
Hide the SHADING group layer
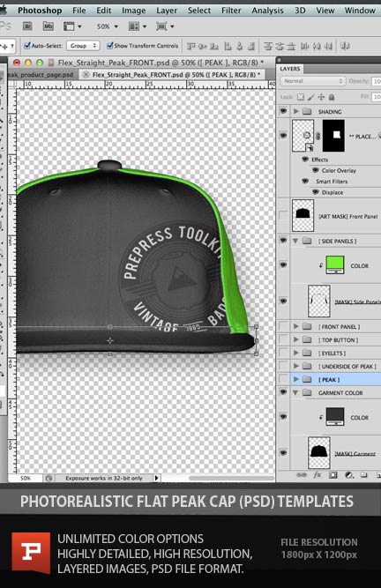[283, 111]
